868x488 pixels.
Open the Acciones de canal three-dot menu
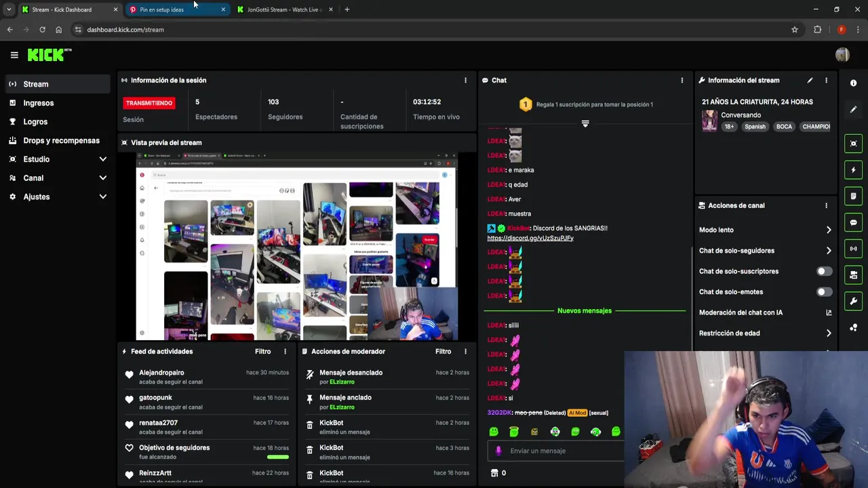pos(826,205)
